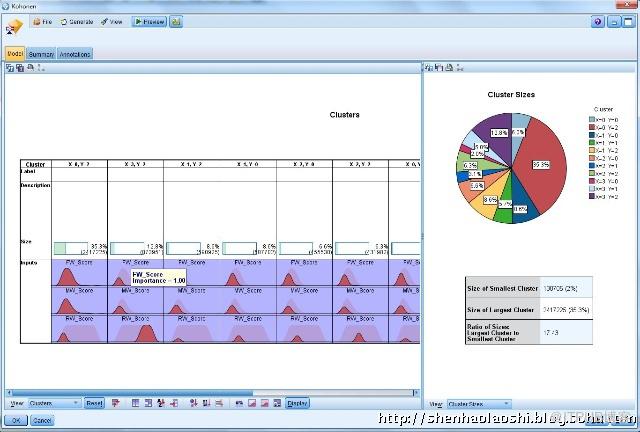Click MW_Score distribution cell in first cluster column
640x432 pixels.
click(79, 300)
